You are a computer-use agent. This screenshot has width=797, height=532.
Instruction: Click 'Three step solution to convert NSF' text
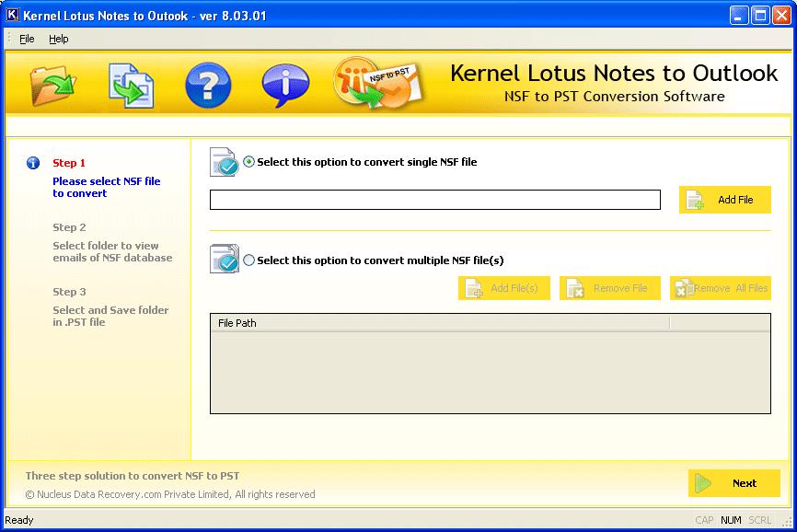[133, 476]
